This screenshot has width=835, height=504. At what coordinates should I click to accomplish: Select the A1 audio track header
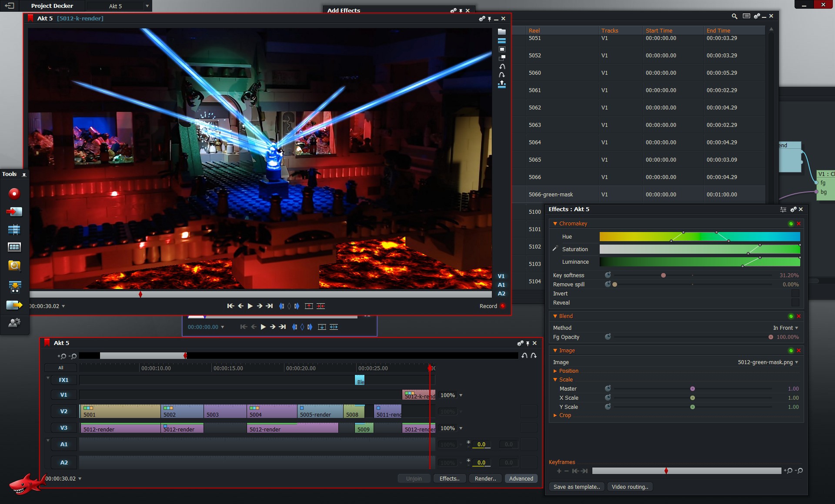64,444
